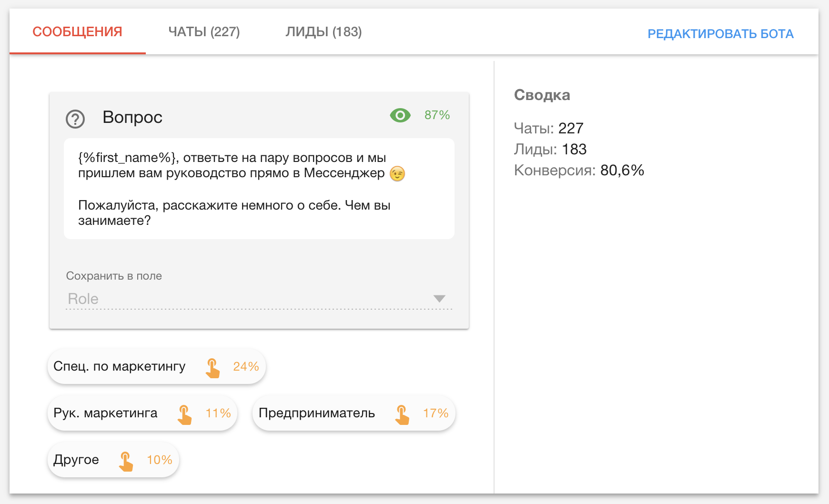Click the 17% click rate value
Image resolution: width=829 pixels, height=504 pixels.
pyautogui.click(x=435, y=413)
